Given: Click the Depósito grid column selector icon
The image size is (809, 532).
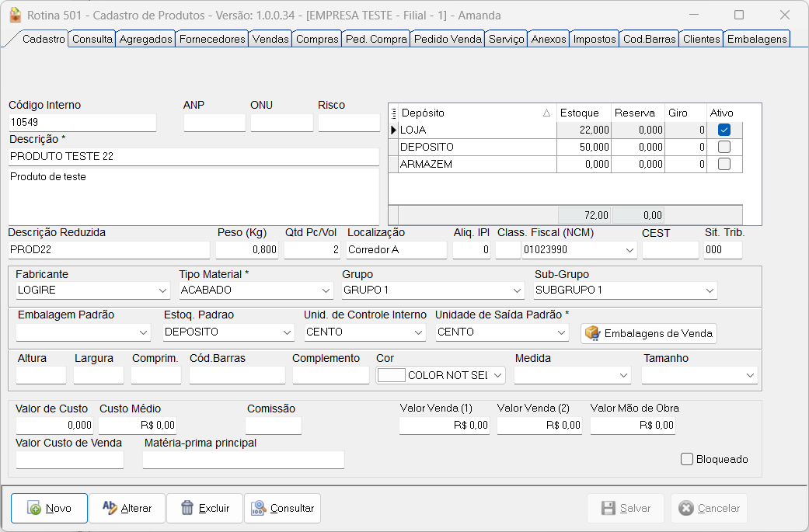Looking at the screenshot, I should tap(393, 113).
